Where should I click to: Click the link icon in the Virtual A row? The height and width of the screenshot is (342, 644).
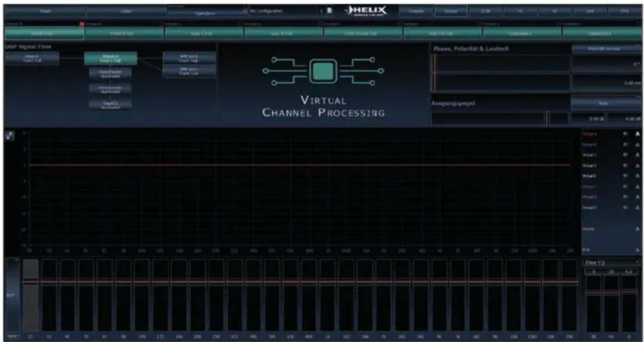(x=625, y=134)
